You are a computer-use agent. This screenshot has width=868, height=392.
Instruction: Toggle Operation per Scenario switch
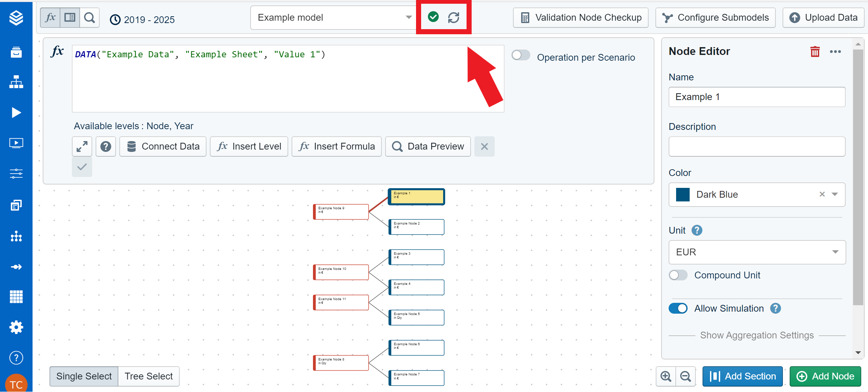pos(521,55)
